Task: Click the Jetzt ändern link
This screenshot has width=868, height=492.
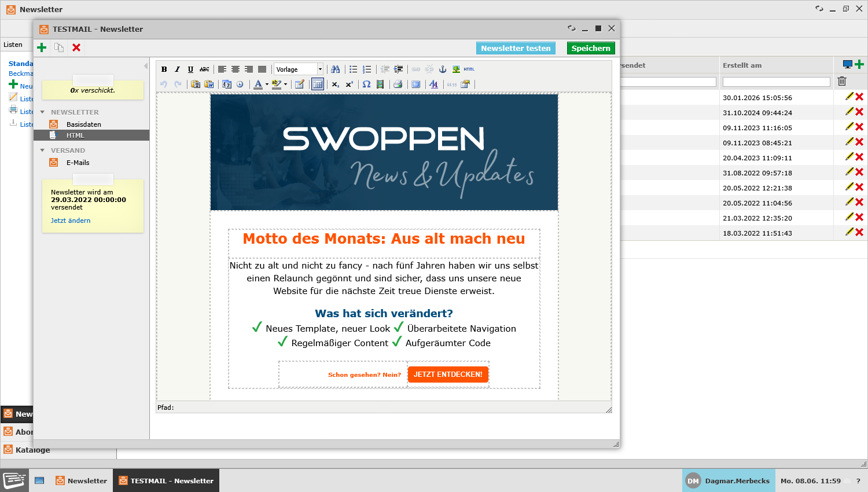Action: pos(71,221)
